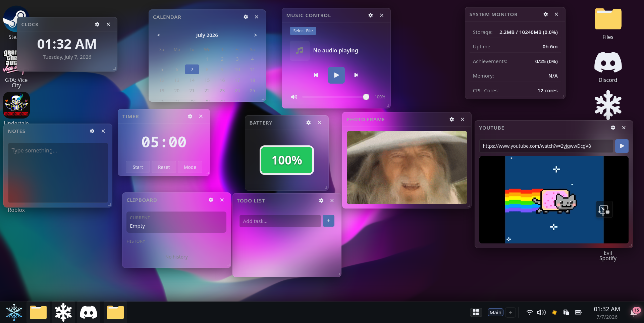The height and width of the screenshot is (323, 644).
Task: Click the YouTube URL input field
Action: click(546, 146)
